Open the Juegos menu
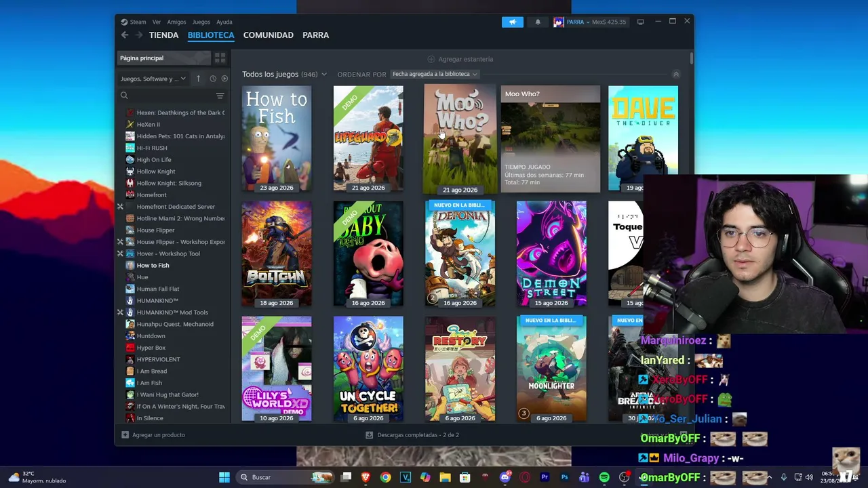 coord(201,22)
